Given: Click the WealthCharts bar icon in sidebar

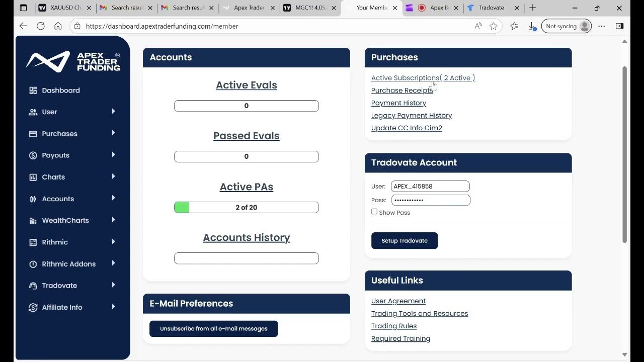Looking at the screenshot, I should click(x=33, y=221).
